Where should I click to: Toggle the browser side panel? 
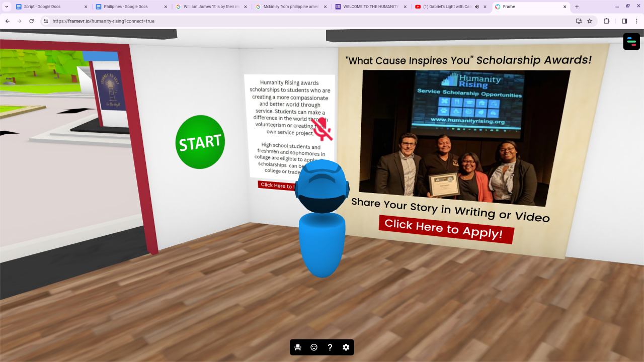[624, 21]
